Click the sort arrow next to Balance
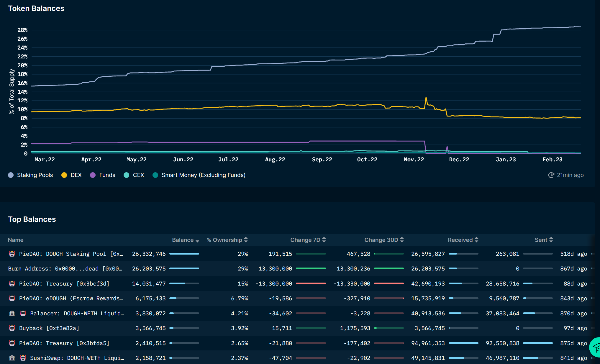The width and height of the screenshot is (600, 364). click(x=197, y=240)
